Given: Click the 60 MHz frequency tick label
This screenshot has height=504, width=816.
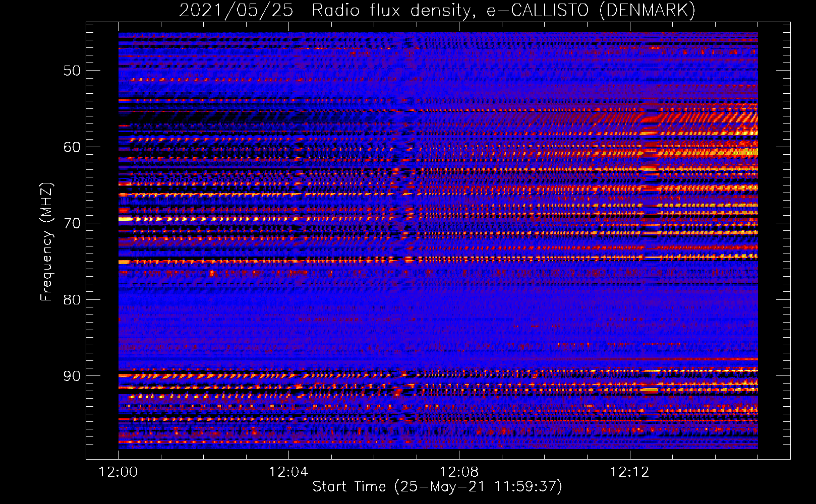Looking at the screenshot, I should click(72, 147).
